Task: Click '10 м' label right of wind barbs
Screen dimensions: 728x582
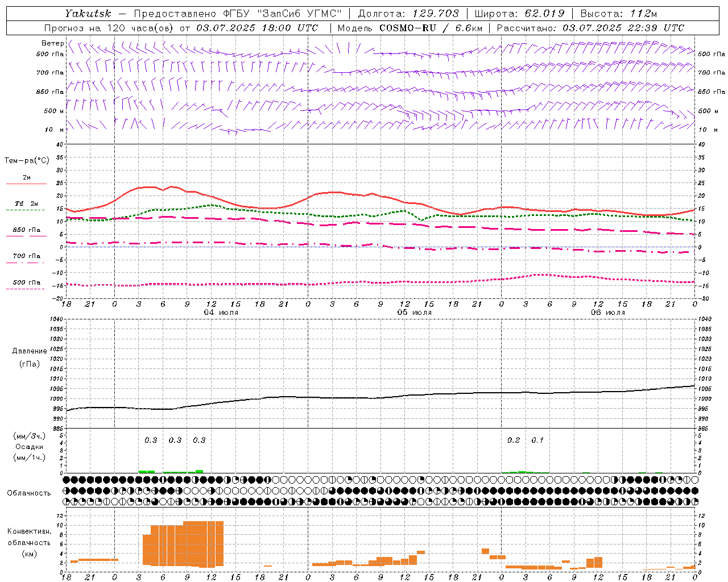Action: [x=707, y=130]
